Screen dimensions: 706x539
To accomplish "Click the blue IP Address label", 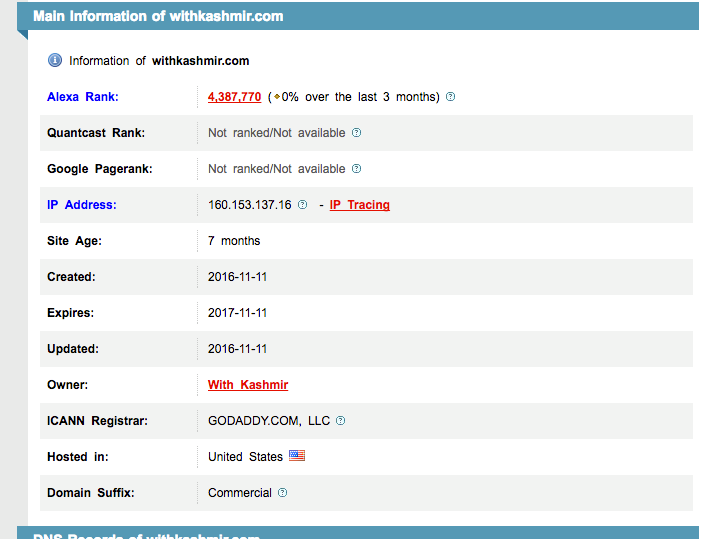I will point(81,205).
